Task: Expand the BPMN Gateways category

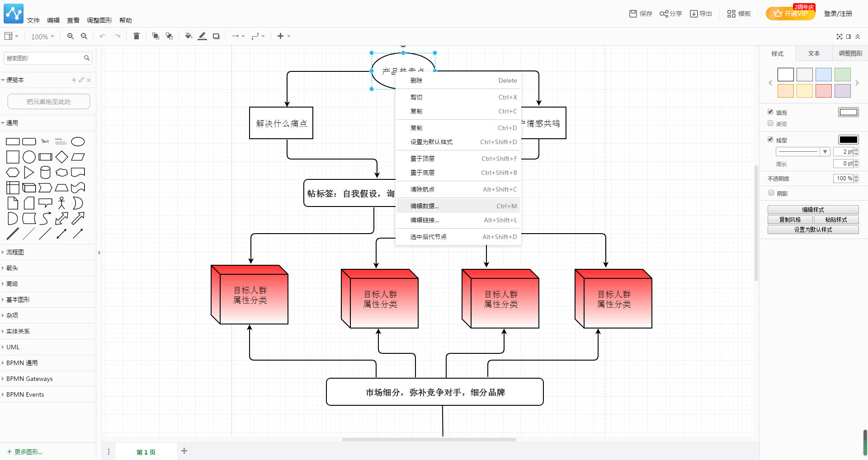Action: pos(48,379)
